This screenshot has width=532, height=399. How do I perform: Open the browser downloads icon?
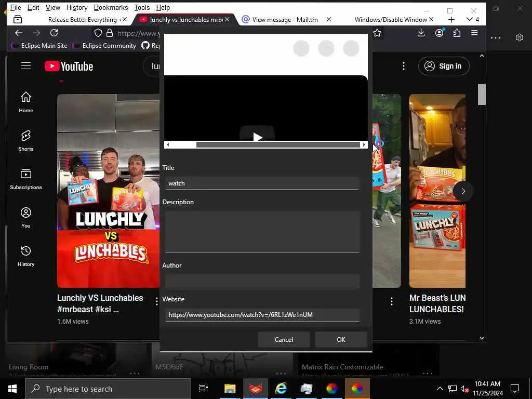pos(421,33)
